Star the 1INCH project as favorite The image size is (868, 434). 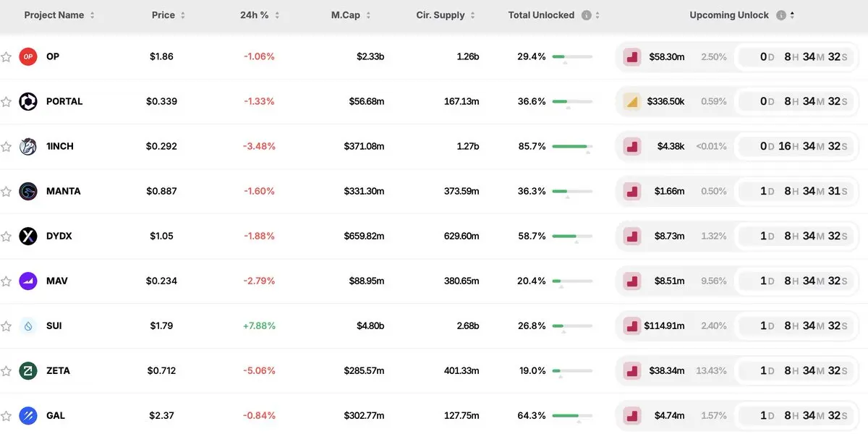[7, 146]
